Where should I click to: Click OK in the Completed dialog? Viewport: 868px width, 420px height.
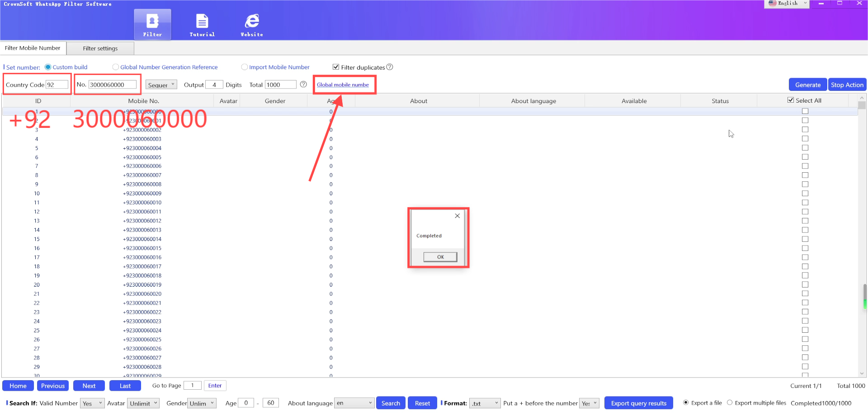pyautogui.click(x=440, y=257)
